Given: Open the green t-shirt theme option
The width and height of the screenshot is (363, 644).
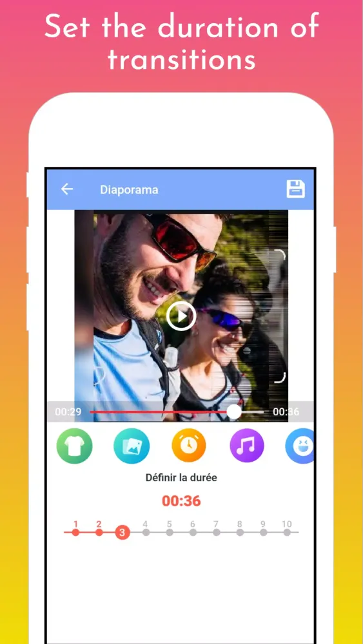Looking at the screenshot, I should coord(74,446).
